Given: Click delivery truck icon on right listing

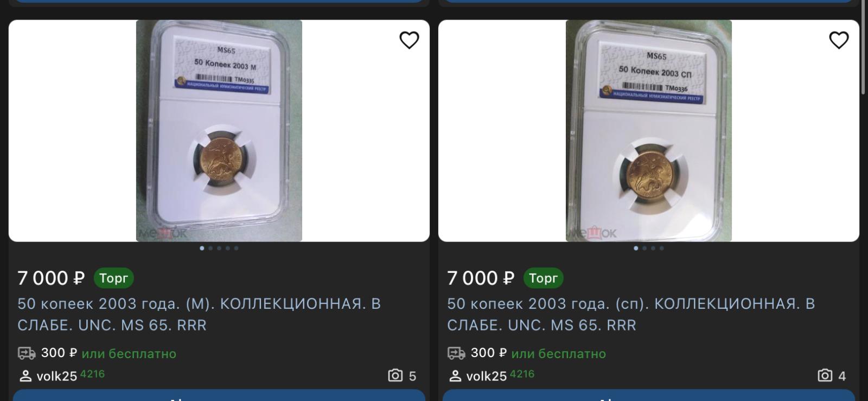Looking at the screenshot, I should 456,353.
